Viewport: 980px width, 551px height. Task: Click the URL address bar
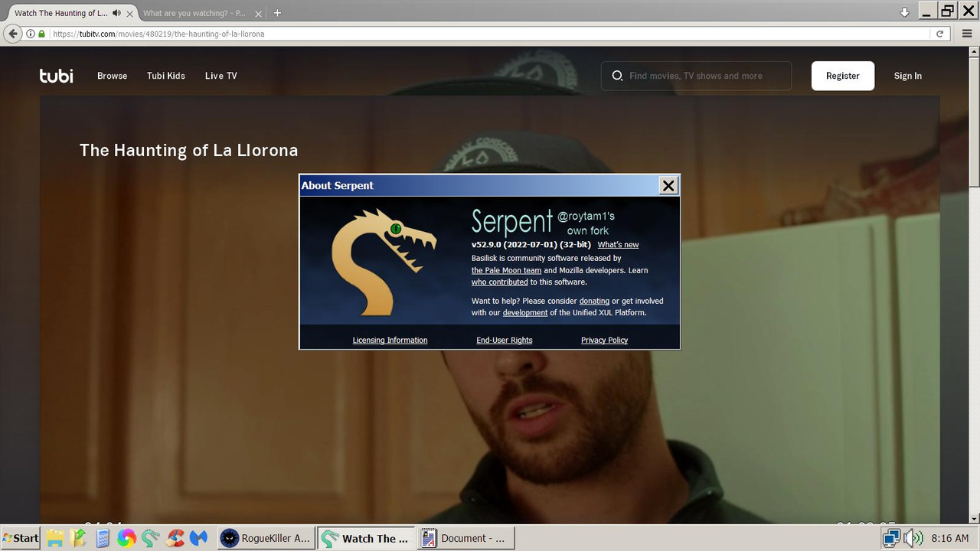[490, 34]
